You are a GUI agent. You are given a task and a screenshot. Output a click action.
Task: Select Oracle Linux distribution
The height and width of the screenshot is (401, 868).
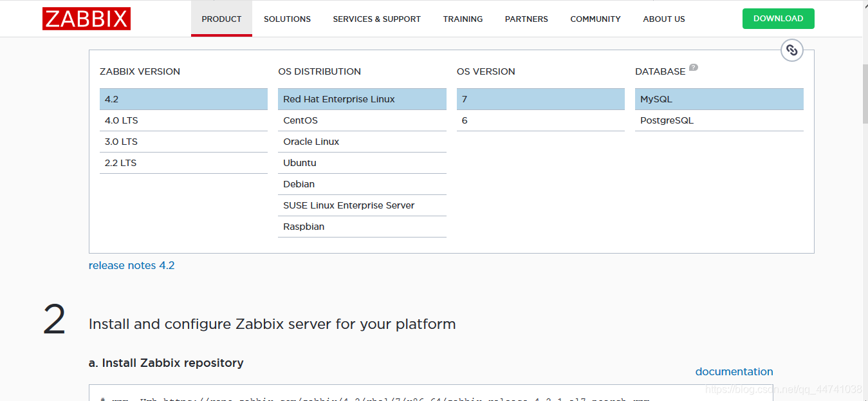(x=362, y=142)
